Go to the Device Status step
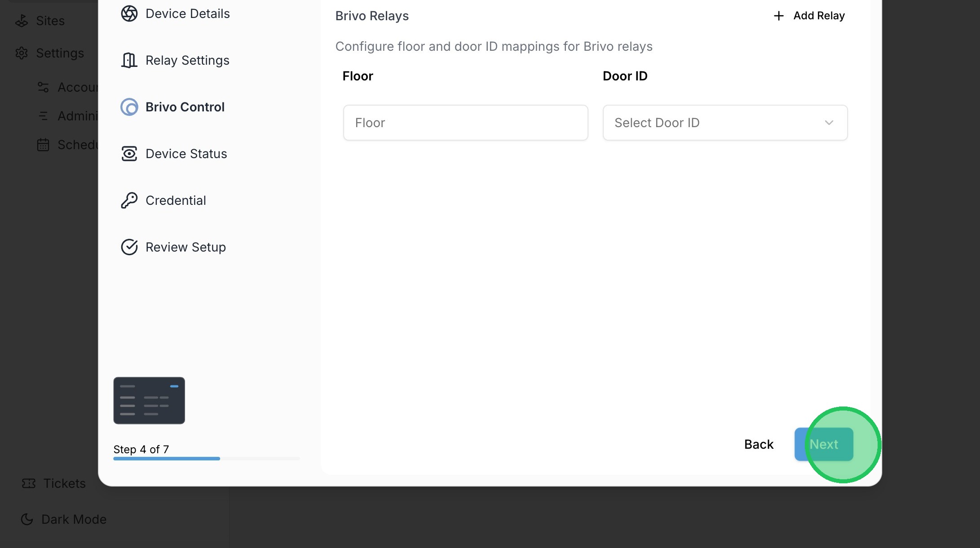Image resolution: width=980 pixels, height=548 pixels. pos(186,154)
